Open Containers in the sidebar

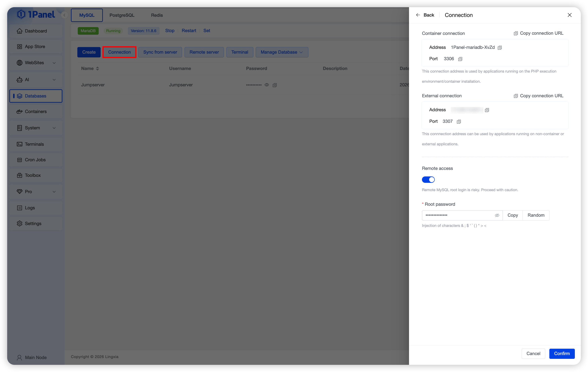click(x=36, y=112)
